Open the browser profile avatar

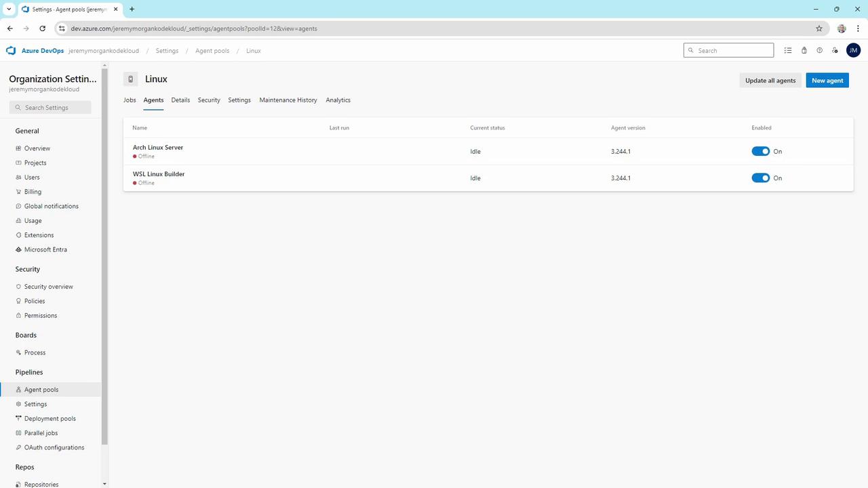coord(842,28)
